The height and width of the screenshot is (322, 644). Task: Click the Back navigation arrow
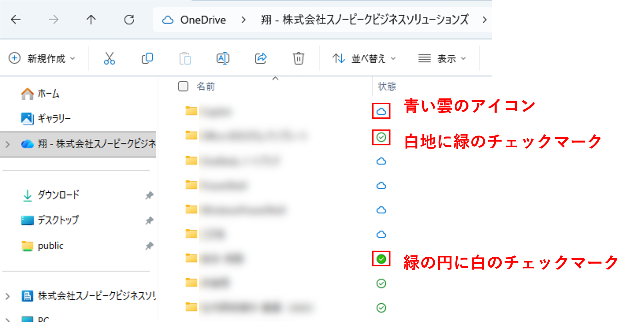coord(16,20)
